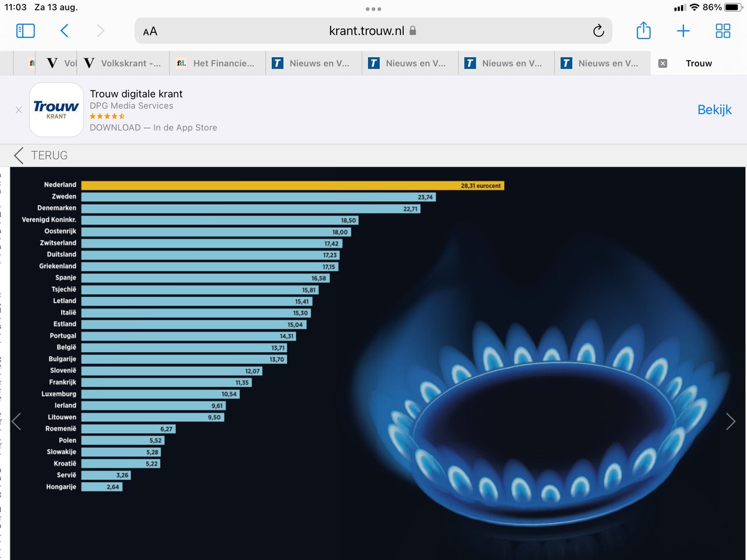The image size is (747, 560).
Task: Show the tab overview grid
Action: pos(723,30)
